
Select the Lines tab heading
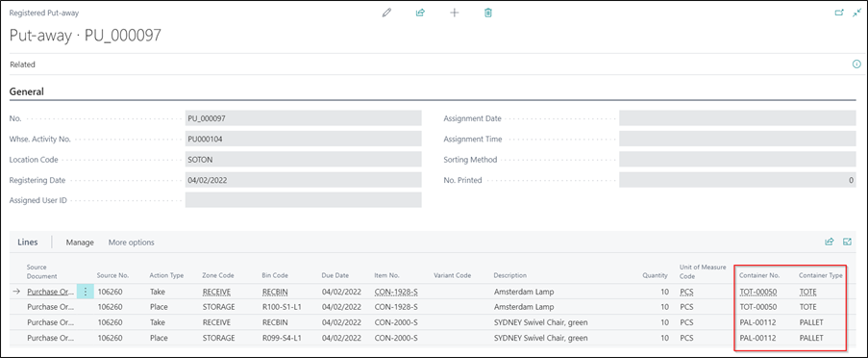click(x=28, y=243)
